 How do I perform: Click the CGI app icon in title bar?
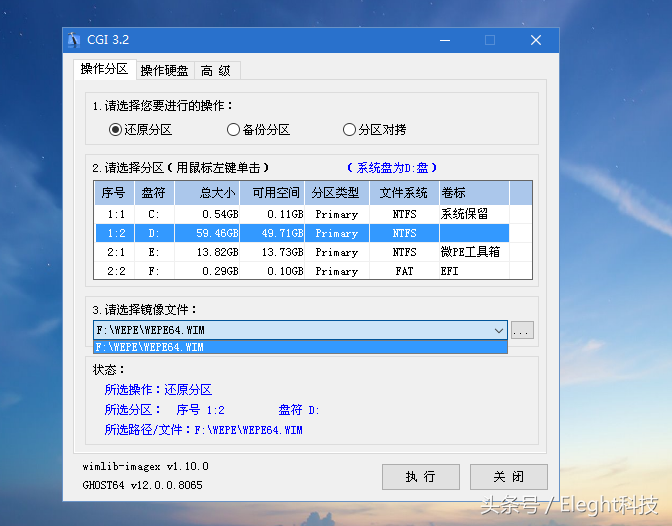pyautogui.click(x=73, y=41)
